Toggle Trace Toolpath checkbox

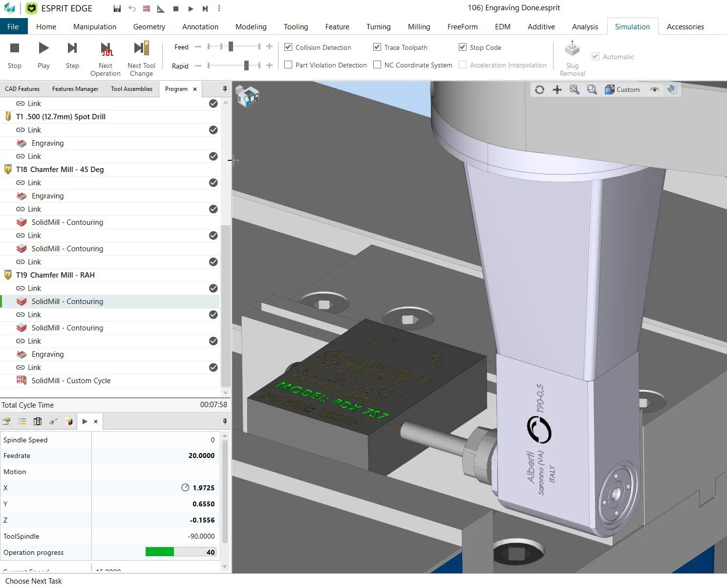pos(377,47)
